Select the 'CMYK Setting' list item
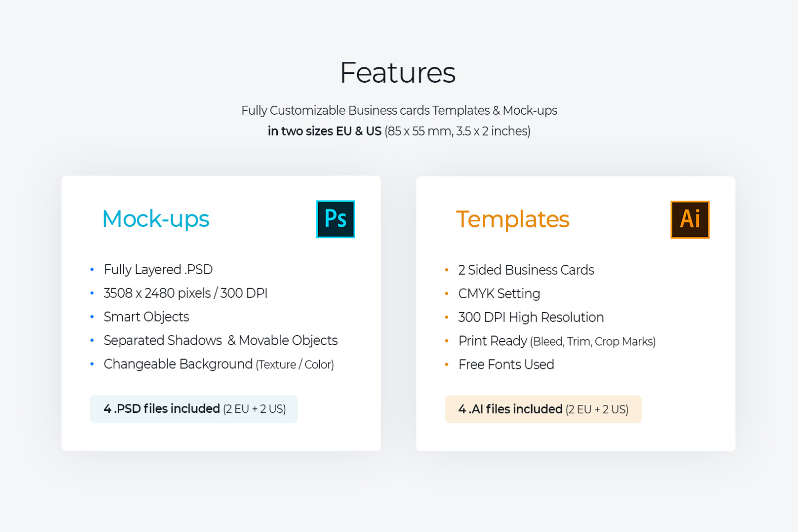 coord(499,294)
